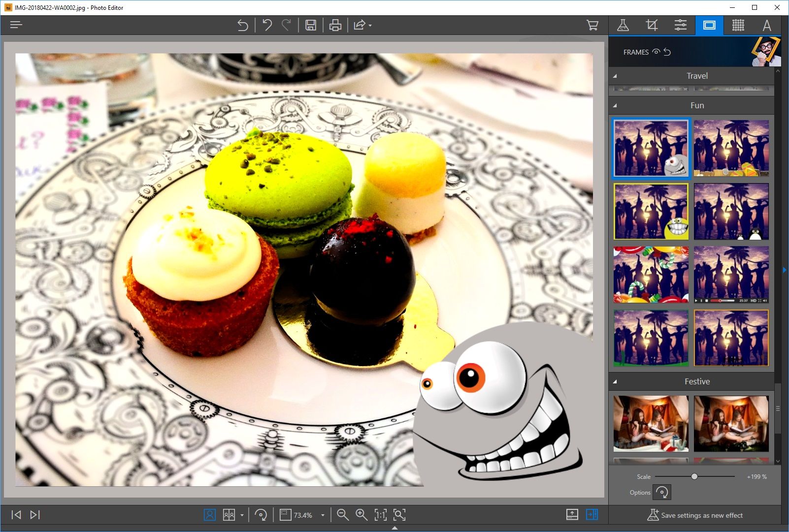Open the hamburger menu
The image size is (789, 532).
point(16,24)
